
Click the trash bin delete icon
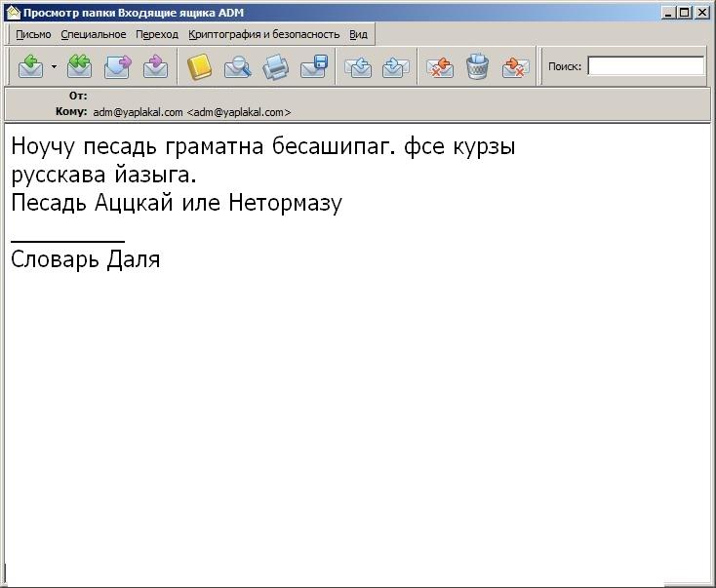coord(478,66)
